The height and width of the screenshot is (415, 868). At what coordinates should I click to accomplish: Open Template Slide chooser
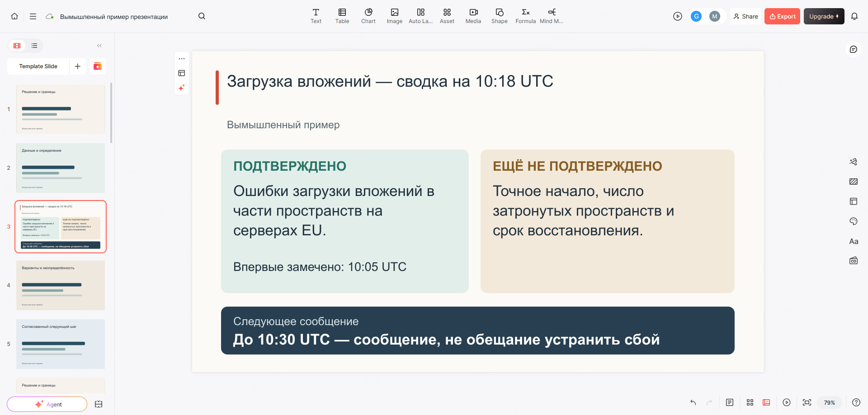coord(38,66)
